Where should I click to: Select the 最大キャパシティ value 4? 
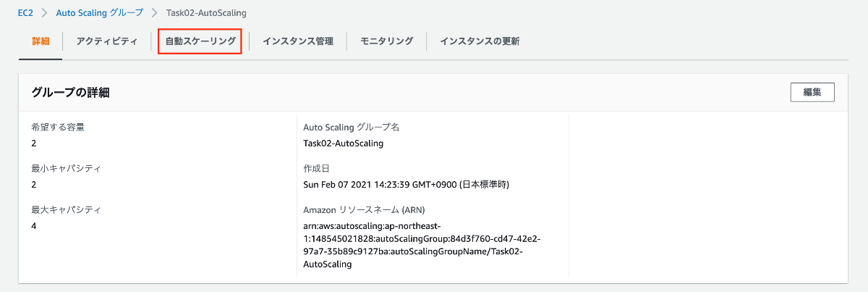point(34,226)
